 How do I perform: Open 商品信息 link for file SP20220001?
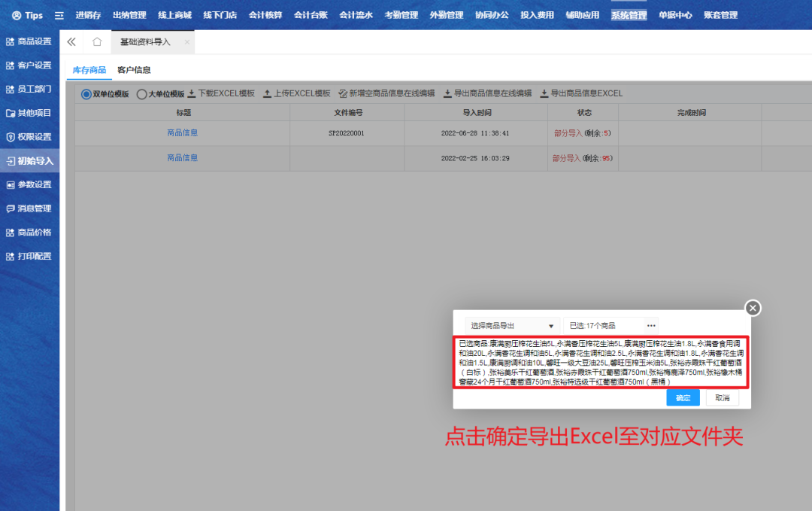point(183,133)
